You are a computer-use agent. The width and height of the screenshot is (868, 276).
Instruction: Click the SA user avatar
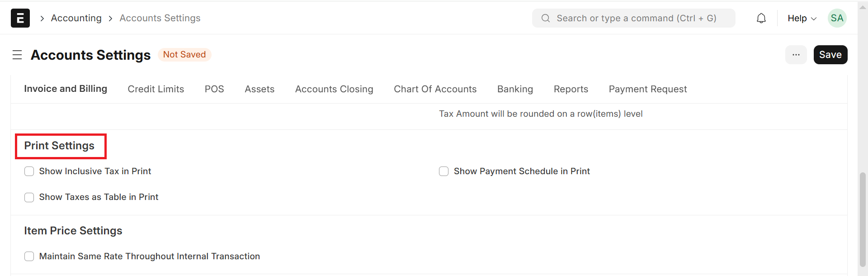pos(837,18)
